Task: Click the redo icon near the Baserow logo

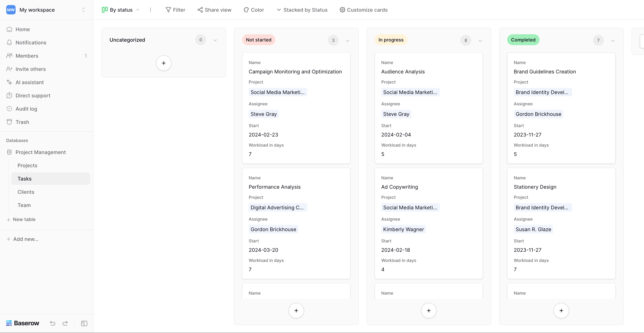Action: (65, 323)
